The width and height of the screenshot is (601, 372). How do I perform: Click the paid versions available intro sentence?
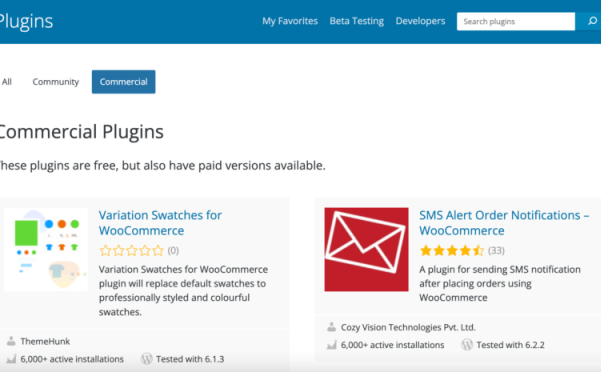tap(163, 166)
